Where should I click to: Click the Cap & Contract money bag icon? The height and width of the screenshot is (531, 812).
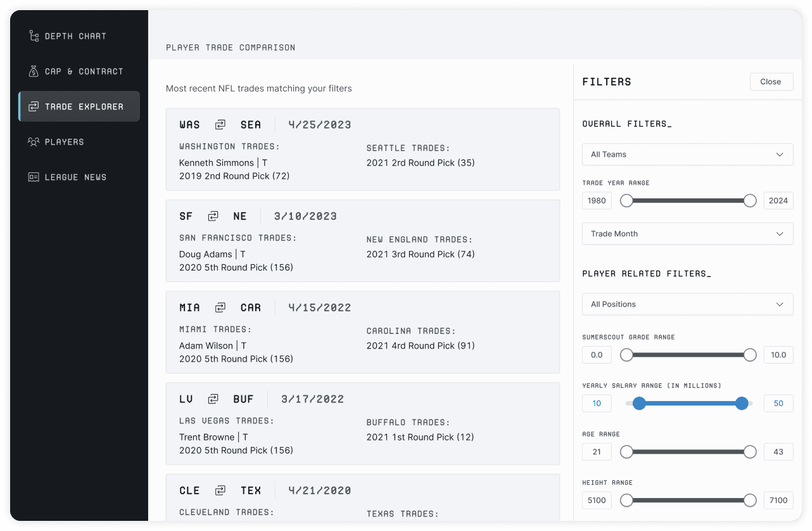tap(34, 72)
